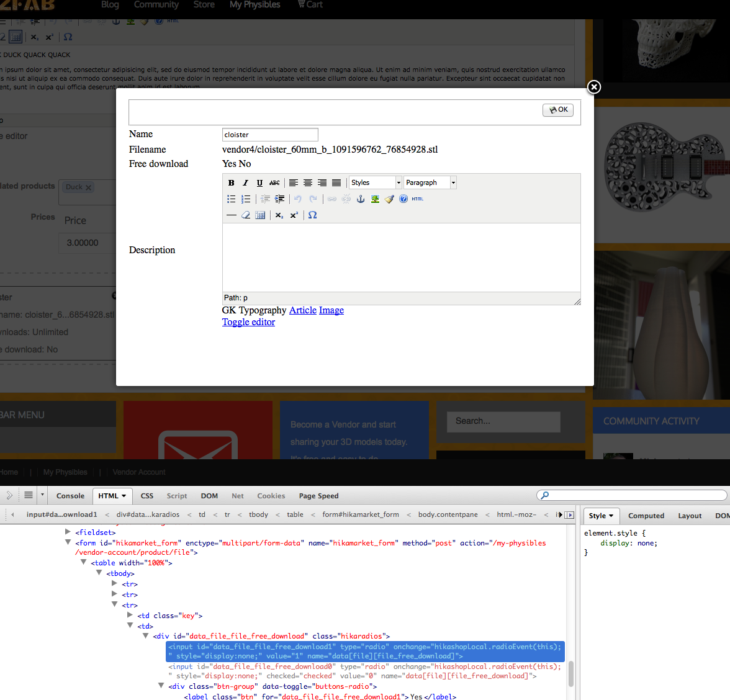Open the Computed tab in the side panel
Image resolution: width=730 pixels, height=700 pixels.
[x=646, y=516]
